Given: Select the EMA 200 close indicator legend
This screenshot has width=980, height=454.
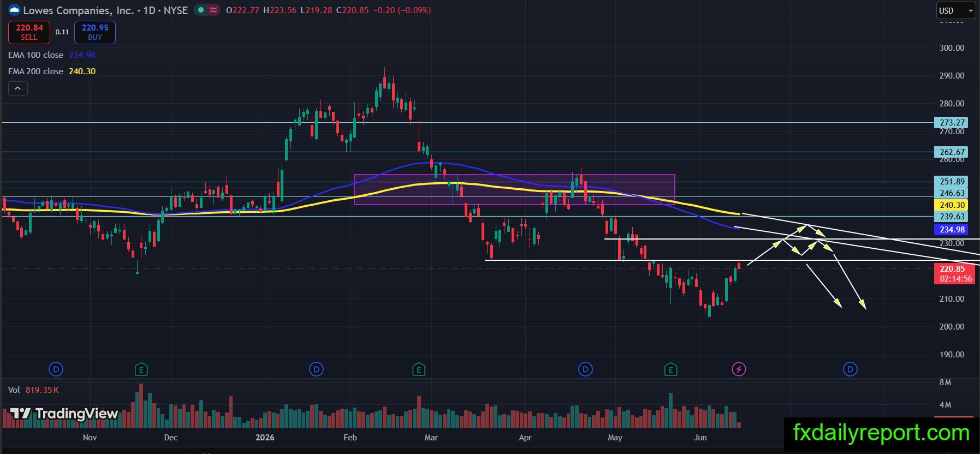Looking at the screenshot, I should [x=52, y=71].
